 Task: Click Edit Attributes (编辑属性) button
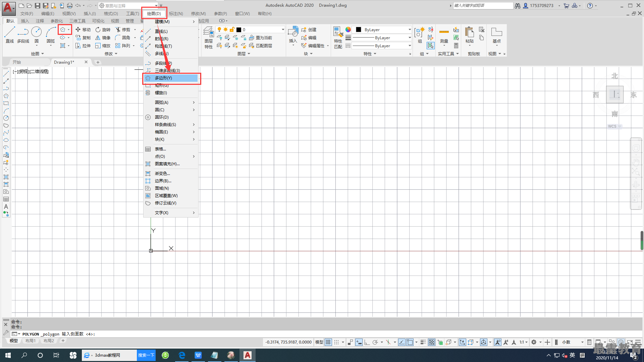(x=313, y=46)
